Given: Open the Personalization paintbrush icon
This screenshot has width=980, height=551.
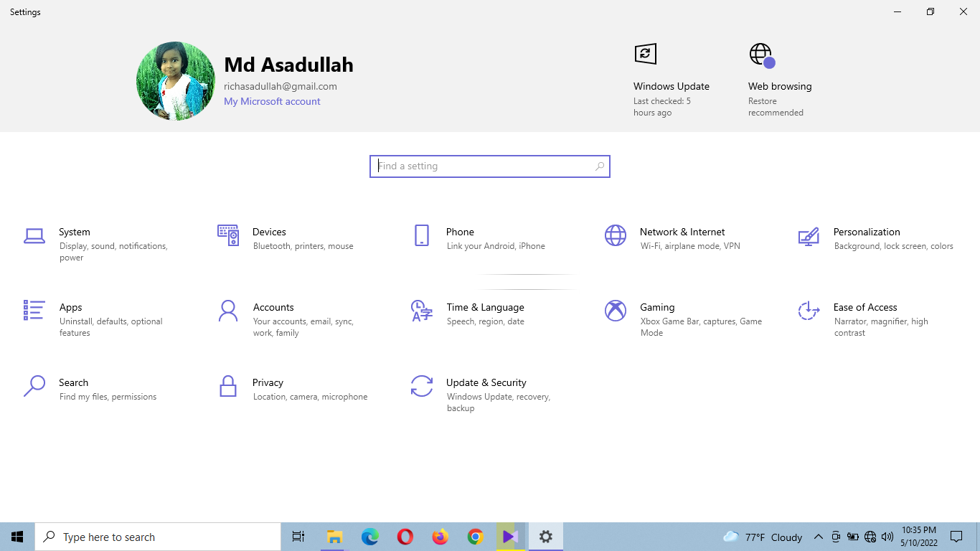Looking at the screenshot, I should [809, 236].
